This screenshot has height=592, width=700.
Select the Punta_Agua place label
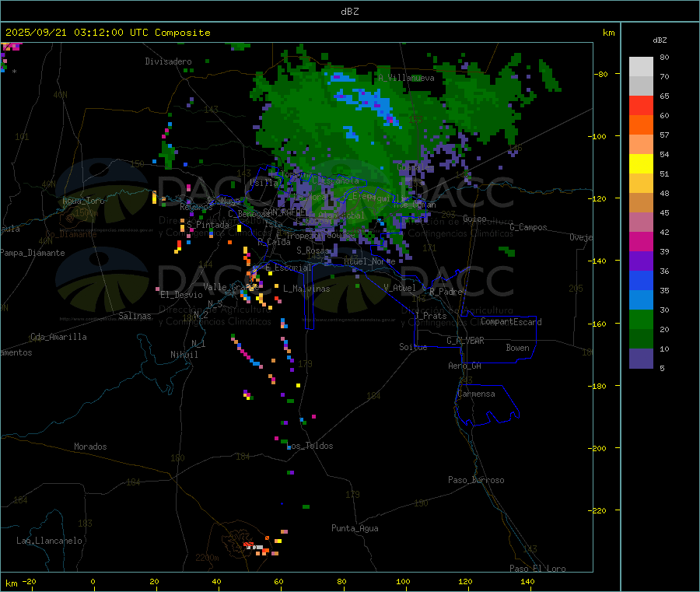click(x=355, y=528)
